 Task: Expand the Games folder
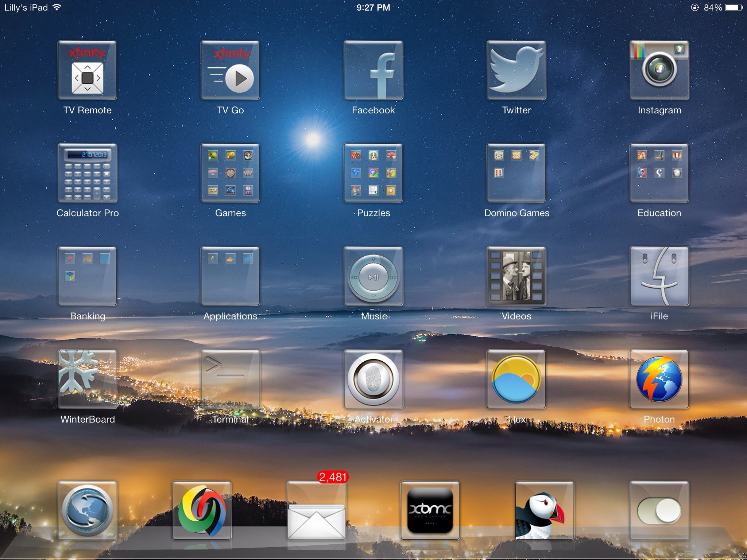click(x=230, y=173)
